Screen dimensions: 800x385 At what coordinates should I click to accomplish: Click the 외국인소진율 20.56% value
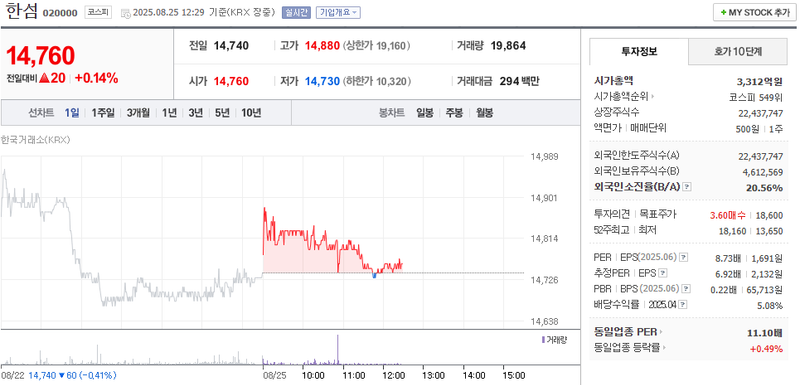click(x=764, y=188)
